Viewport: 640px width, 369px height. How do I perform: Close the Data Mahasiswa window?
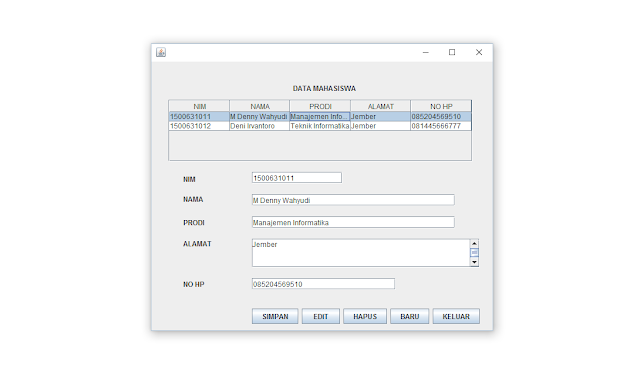(x=479, y=52)
